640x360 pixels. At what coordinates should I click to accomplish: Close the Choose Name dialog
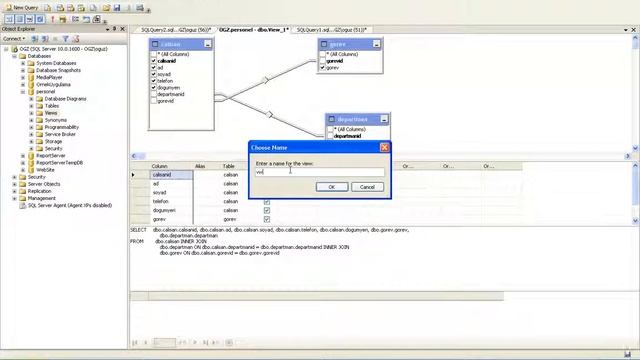[x=384, y=147]
